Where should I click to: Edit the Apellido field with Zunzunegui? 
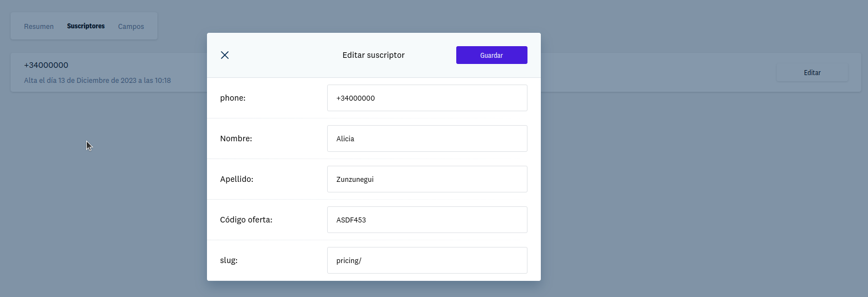[427, 179]
